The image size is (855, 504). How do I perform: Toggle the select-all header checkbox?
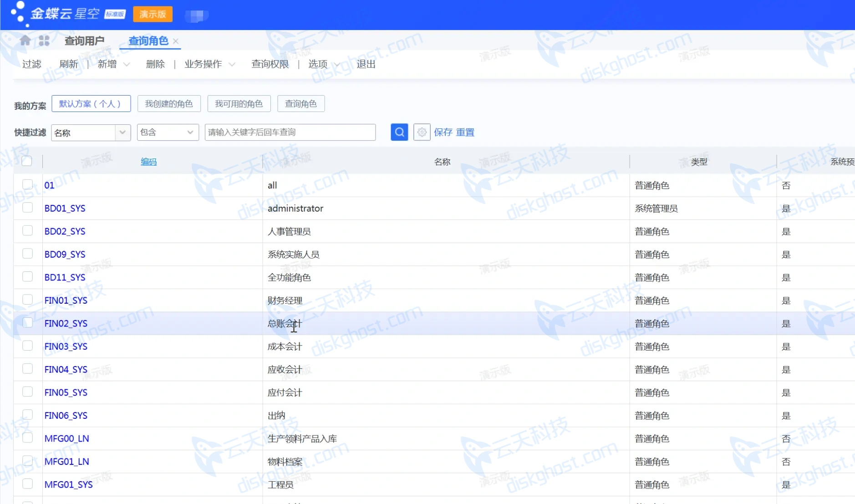click(27, 161)
